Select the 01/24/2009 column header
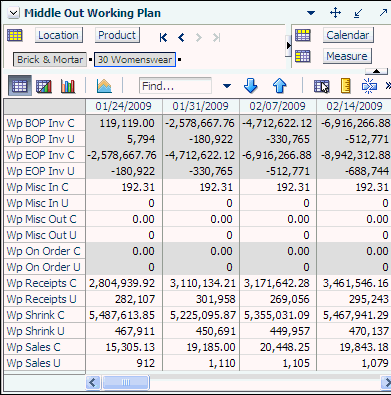 pos(124,106)
